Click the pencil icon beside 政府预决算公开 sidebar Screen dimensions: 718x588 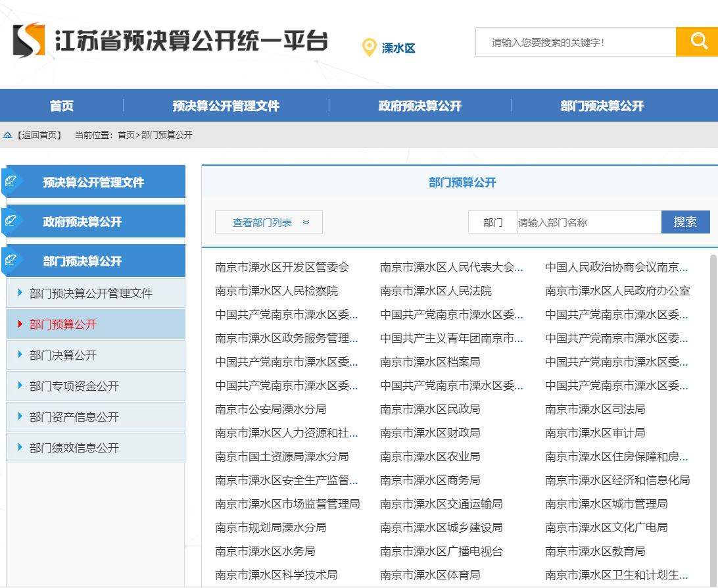point(11,221)
